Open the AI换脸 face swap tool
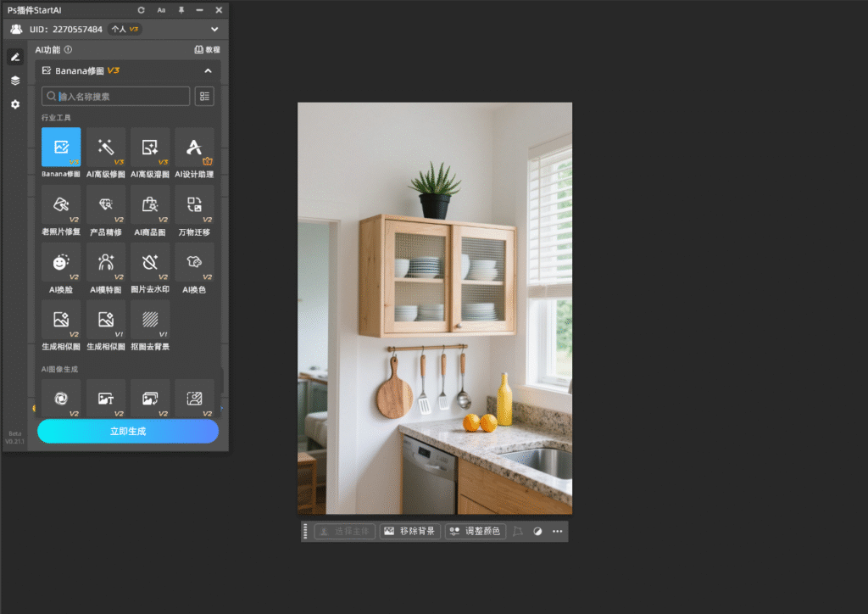868x614 pixels. (x=61, y=263)
